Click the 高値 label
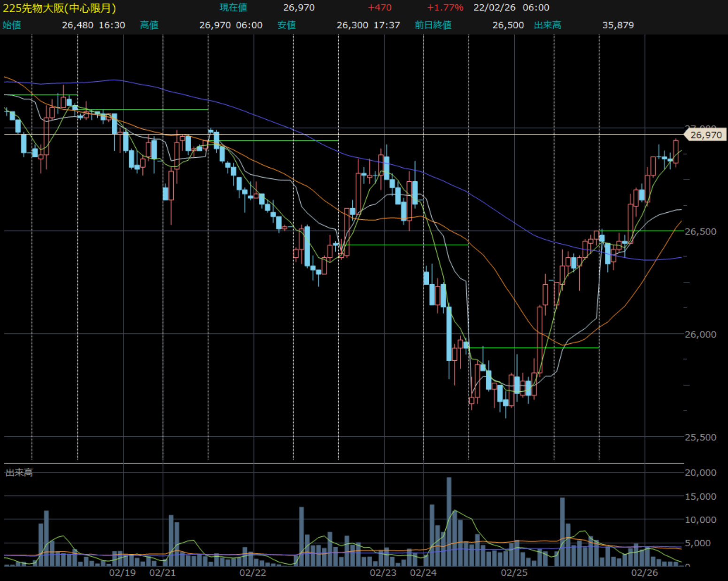Image resolution: width=728 pixels, height=581 pixels. (x=149, y=25)
